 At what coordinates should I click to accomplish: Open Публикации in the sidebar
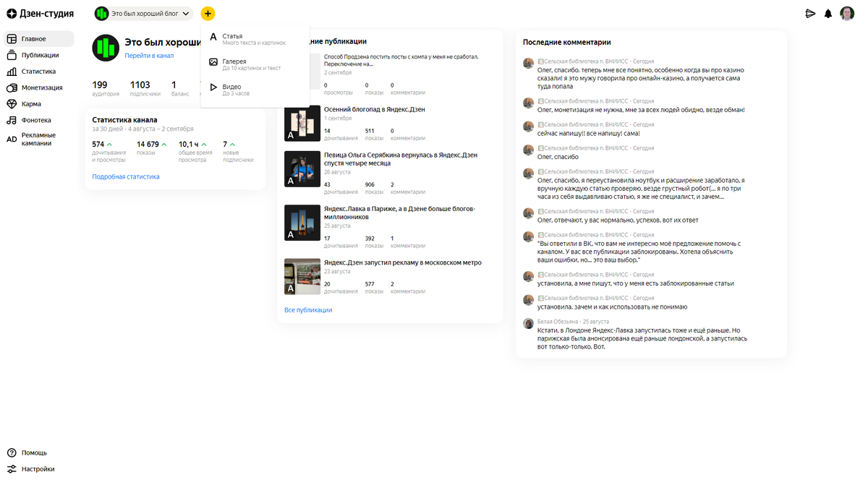40,55
